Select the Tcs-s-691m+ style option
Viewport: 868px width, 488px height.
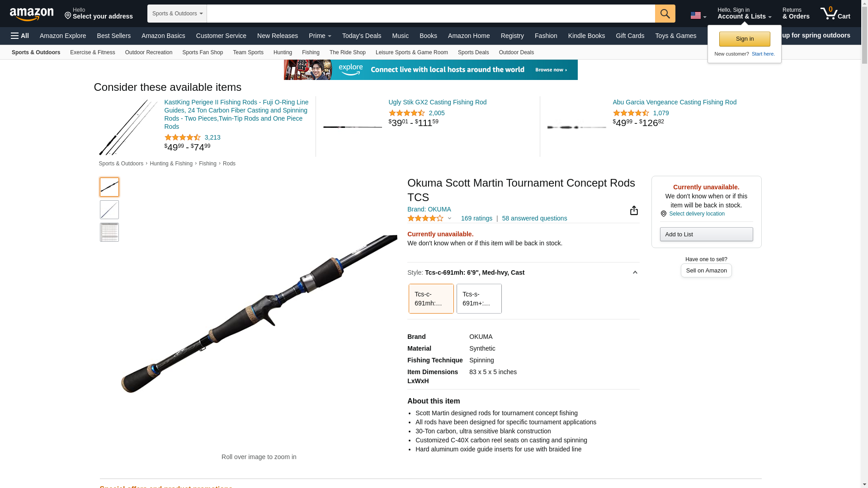point(479,299)
